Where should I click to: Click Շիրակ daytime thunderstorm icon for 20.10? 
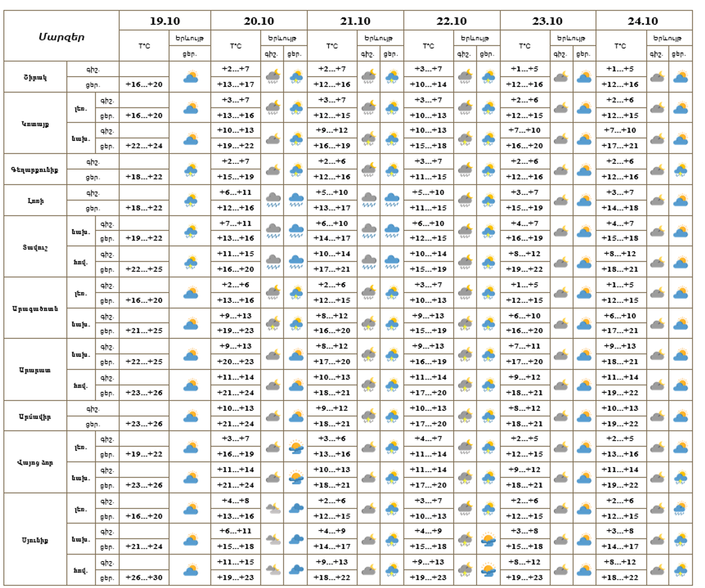coord(296,77)
